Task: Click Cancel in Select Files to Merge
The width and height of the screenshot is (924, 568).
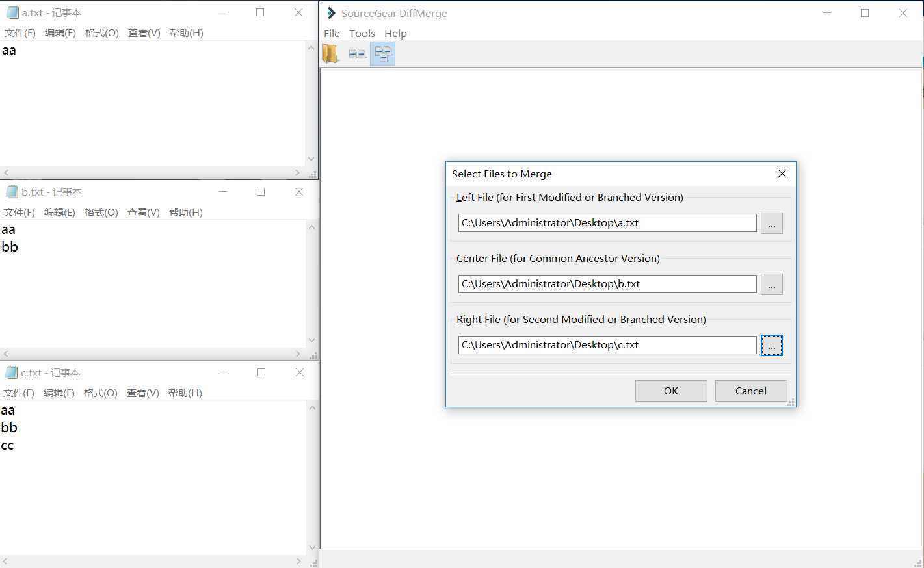Action: 751,391
